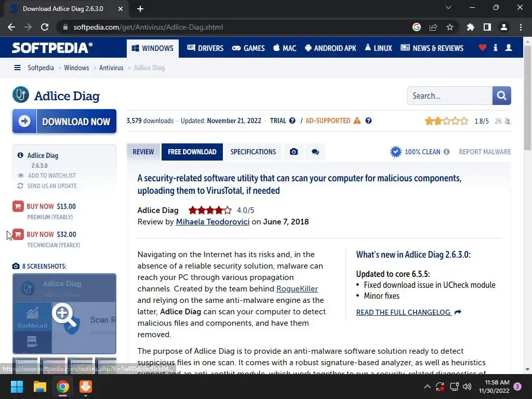
Task: Open the Chrome profile avatar
Action: click(504, 27)
